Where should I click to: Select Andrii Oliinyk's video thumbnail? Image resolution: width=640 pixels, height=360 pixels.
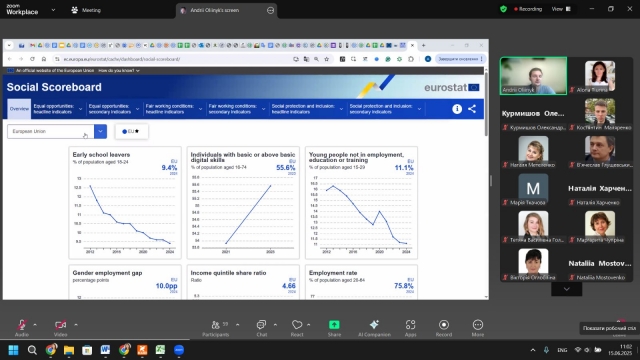[x=533, y=76]
